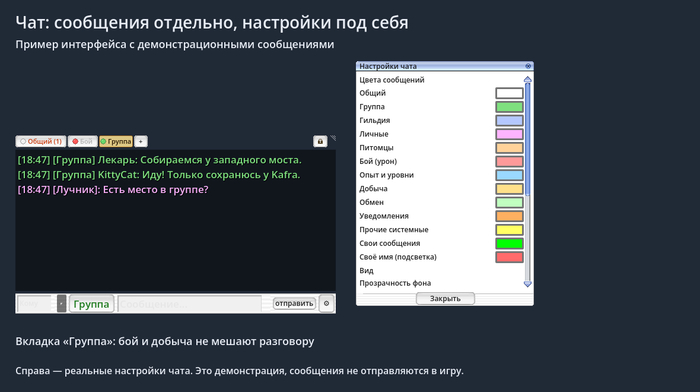Open the Прочие системные yellow swatch
700x392 pixels.
[x=509, y=229]
